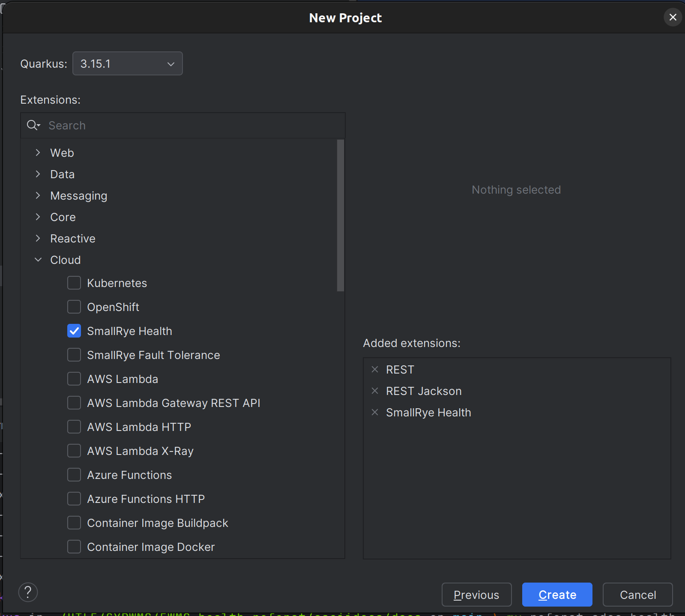Go back with the Previous button
Viewport: 685px width, 616px height.
(476, 595)
